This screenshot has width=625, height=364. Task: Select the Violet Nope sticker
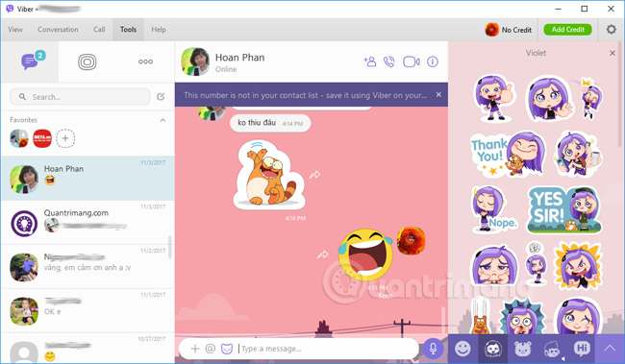pyautogui.click(x=494, y=209)
